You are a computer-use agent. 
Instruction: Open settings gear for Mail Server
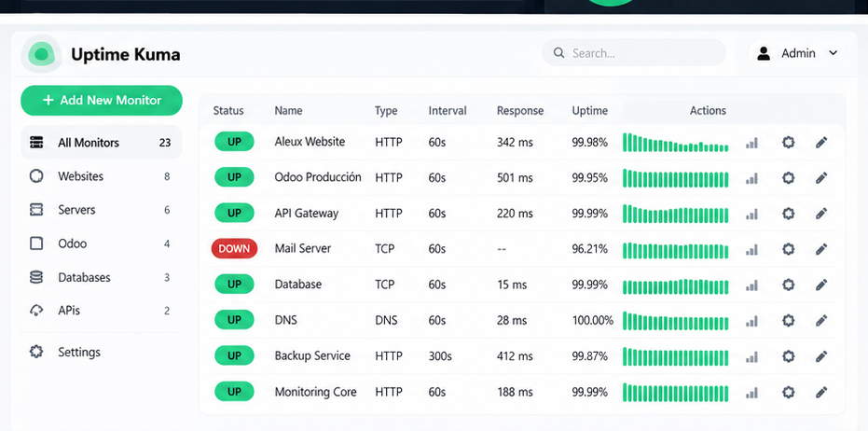click(x=789, y=249)
